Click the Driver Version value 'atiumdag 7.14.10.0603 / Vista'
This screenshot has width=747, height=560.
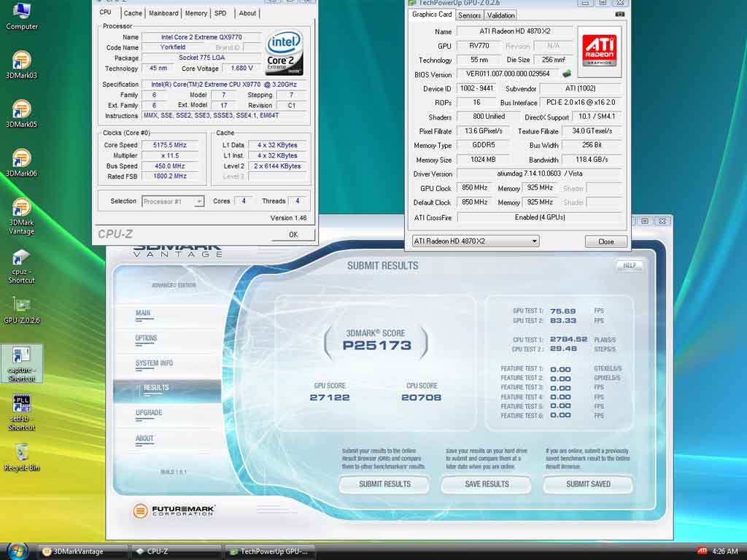[x=540, y=174]
